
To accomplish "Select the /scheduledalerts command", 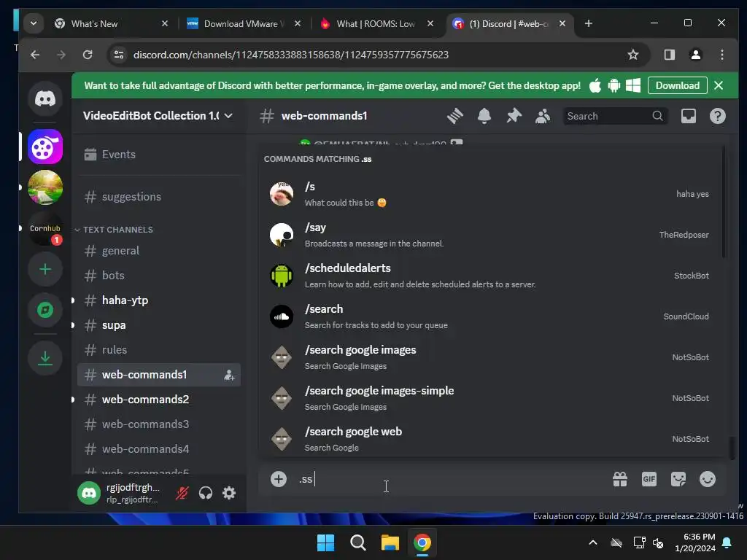I will 489,276.
